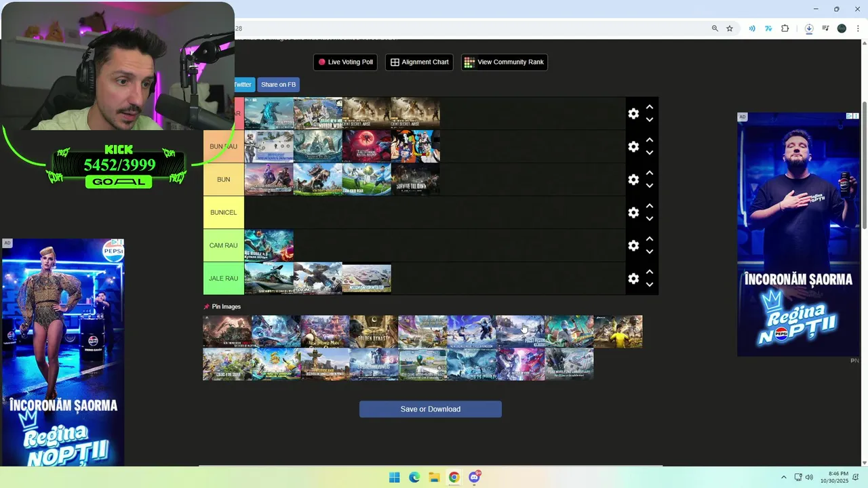This screenshot has width=868, height=488.
Task: Open settings gear for BUNICEL tier
Action: coord(633,212)
